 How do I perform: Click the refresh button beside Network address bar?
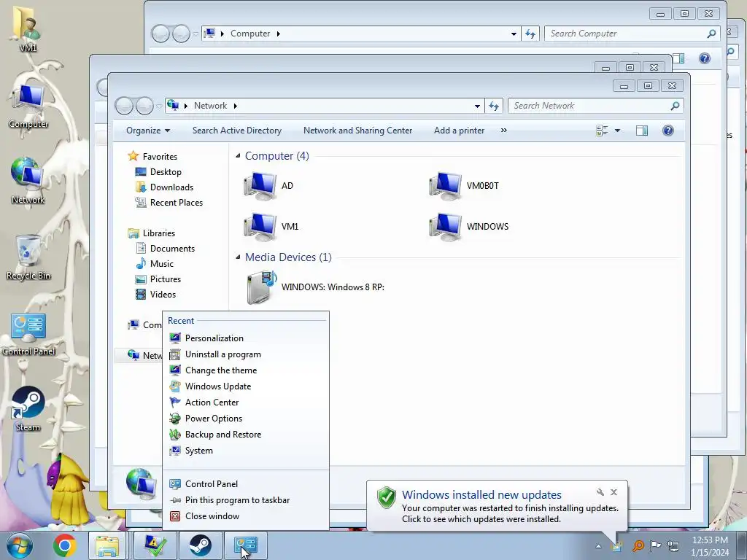coord(494,106)
